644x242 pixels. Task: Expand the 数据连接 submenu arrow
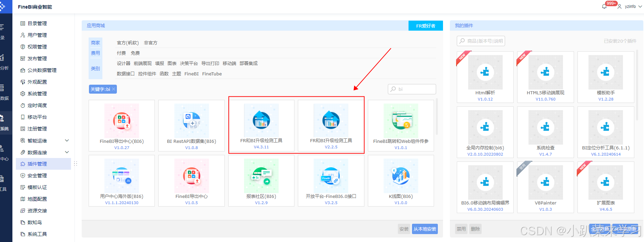point(67,152)
